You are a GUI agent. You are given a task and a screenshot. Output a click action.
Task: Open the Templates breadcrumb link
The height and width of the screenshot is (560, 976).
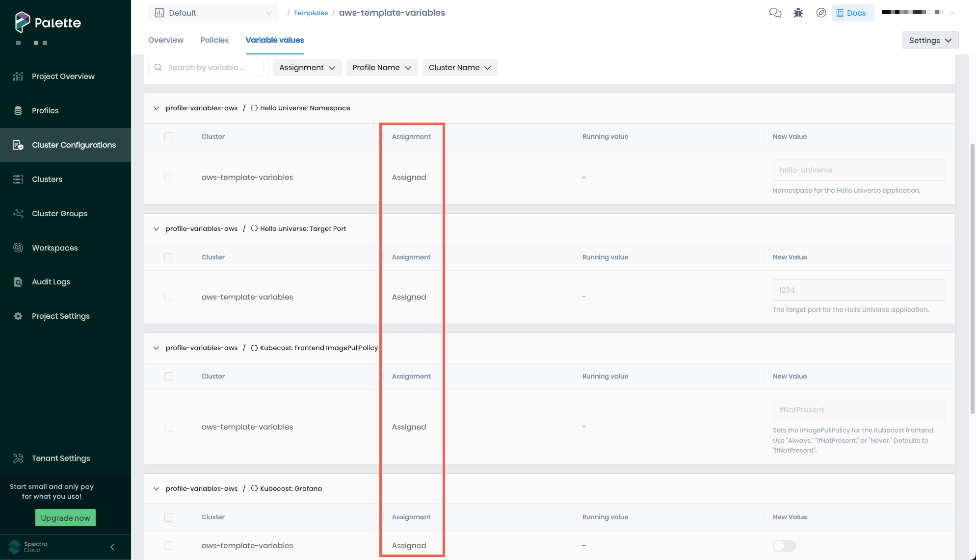[x=311, y=13]
